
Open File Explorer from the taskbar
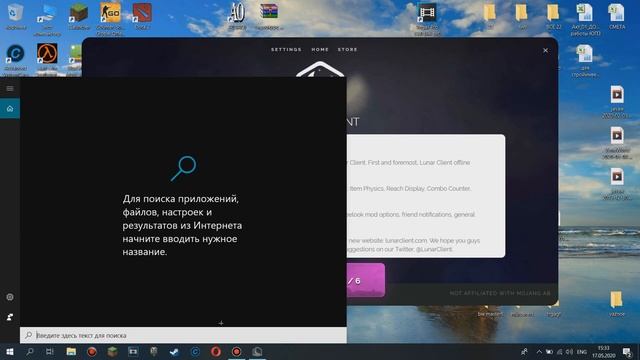coord(71,351)
